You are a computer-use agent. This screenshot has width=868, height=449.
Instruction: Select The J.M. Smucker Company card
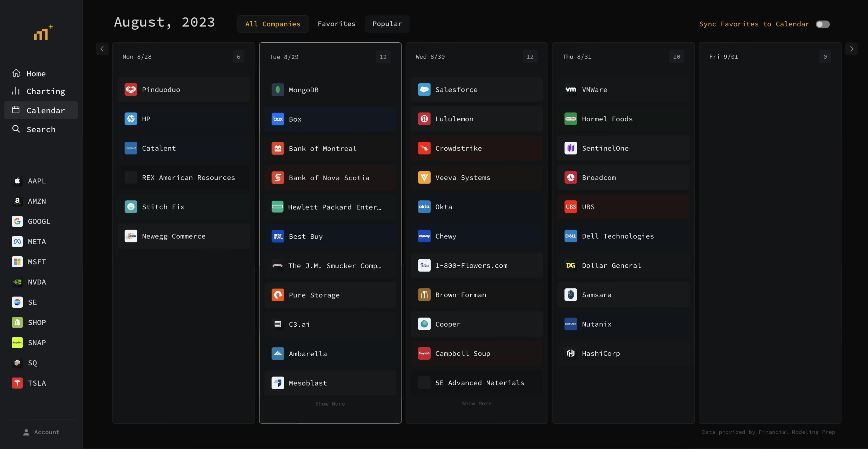point(330,266)
